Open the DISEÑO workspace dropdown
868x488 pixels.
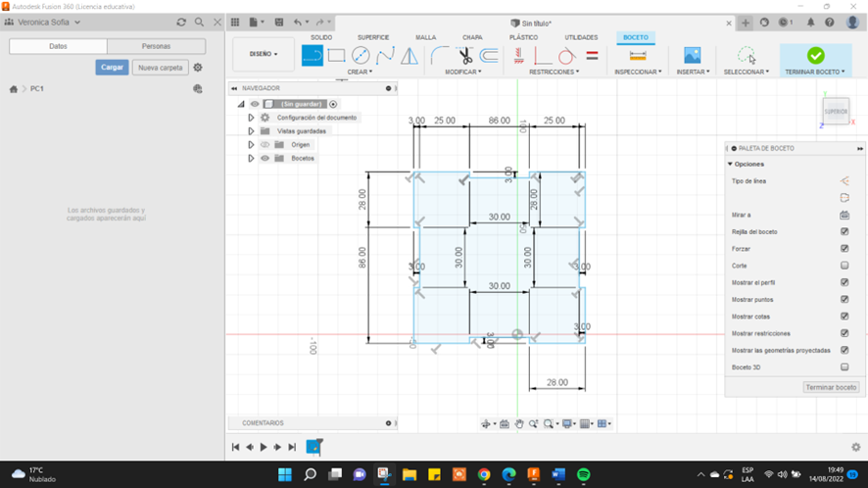264,54
